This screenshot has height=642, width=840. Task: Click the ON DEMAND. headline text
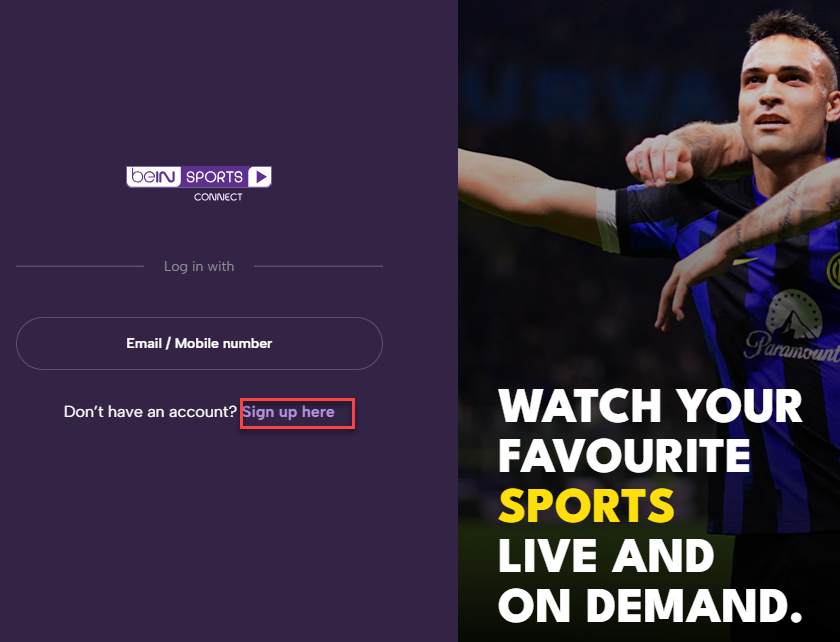650,606
